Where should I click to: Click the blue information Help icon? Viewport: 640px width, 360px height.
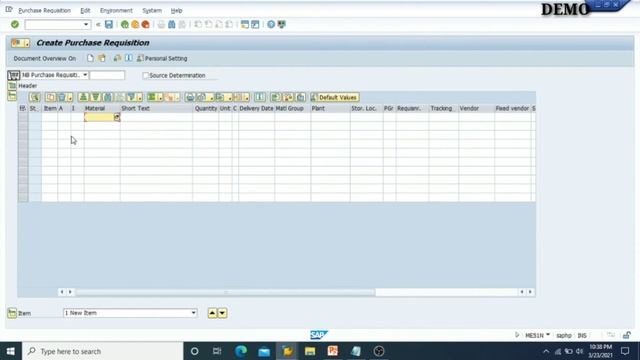click(129, 58)
